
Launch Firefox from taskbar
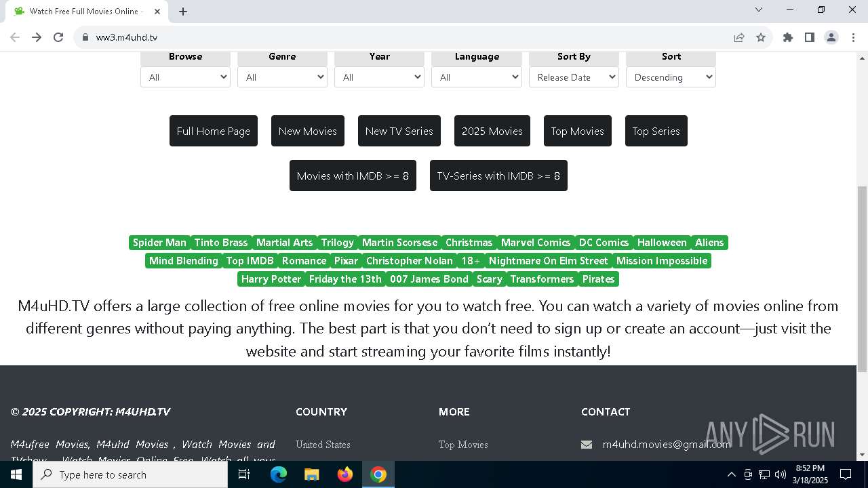point(345,474)
